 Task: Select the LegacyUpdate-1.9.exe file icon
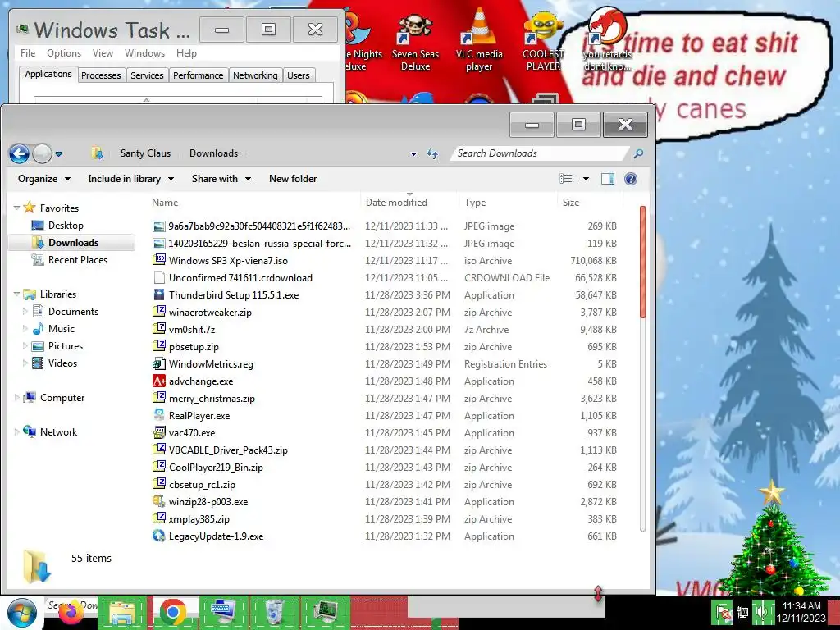159,536
